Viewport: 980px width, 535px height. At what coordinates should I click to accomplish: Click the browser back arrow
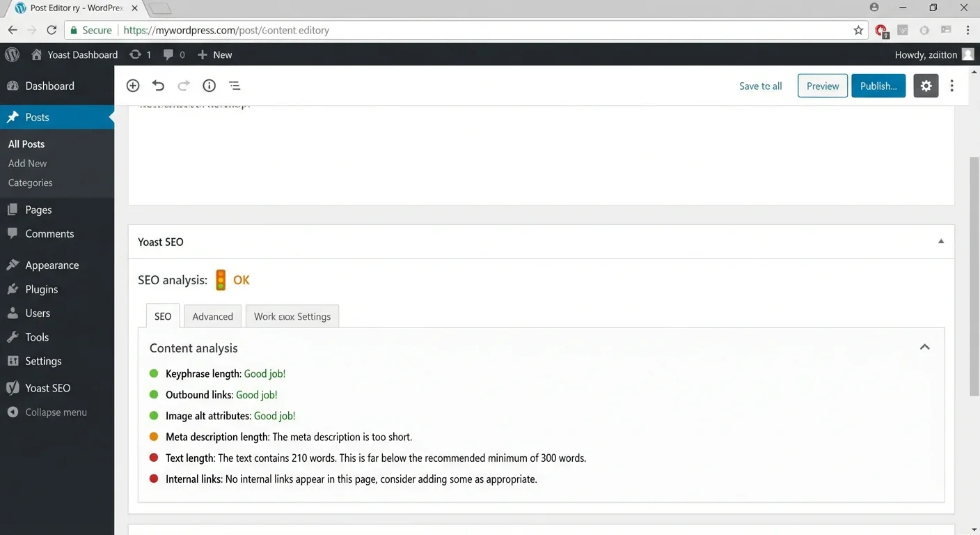pyautogui.click(x=13, y=30)
